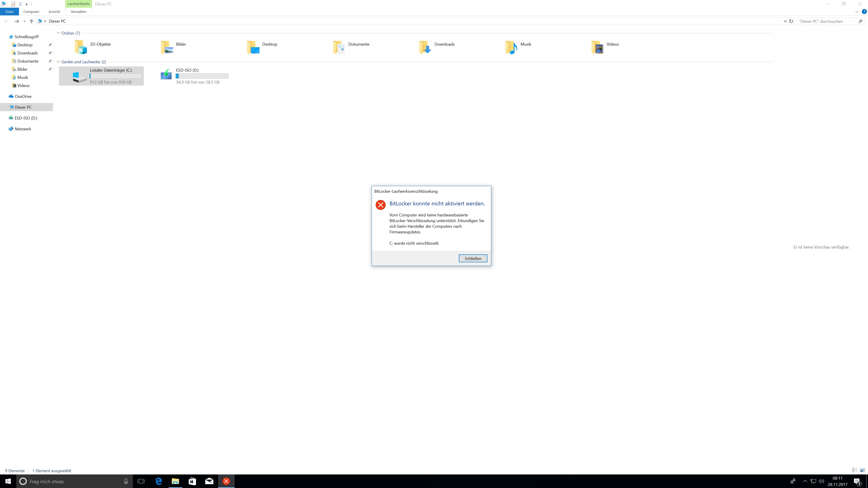This screenshot has width=868, height=488.
Task: Open the address bar history dropdown
Action: [x=785, y=21]
